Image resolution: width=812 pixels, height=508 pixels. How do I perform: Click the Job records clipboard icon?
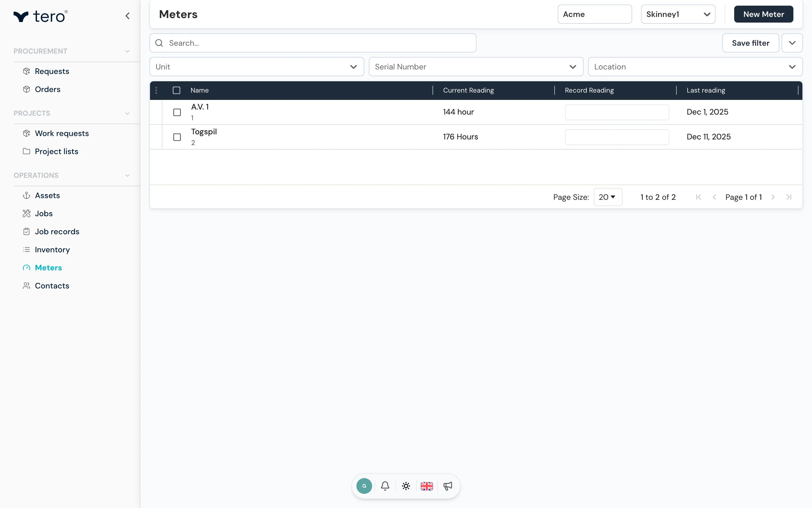coord(27,231)
